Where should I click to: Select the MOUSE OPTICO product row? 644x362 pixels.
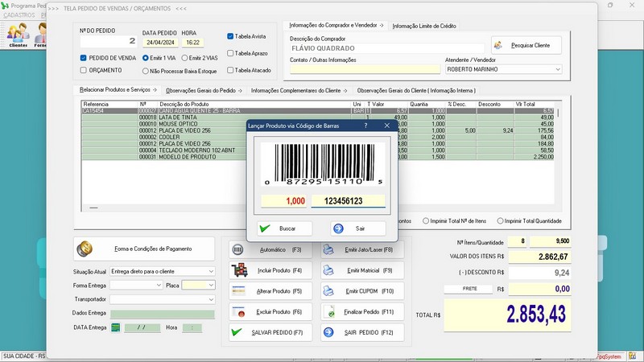318,124
